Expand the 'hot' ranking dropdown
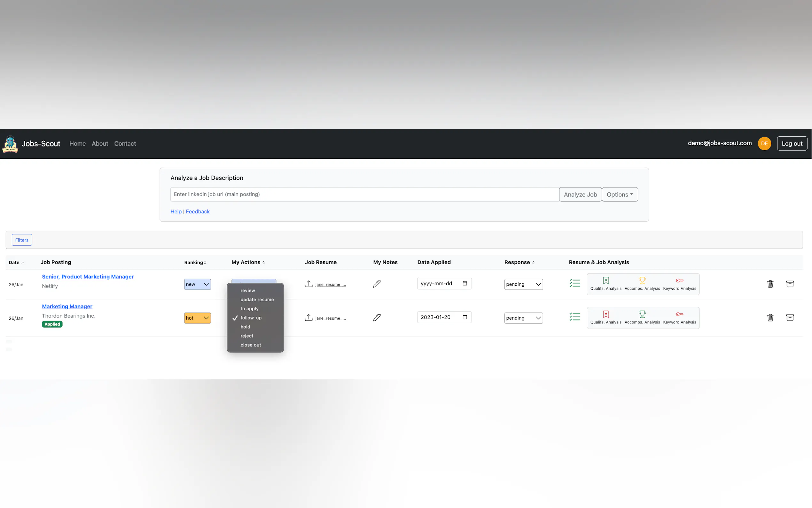Screen dimensions: 812x508 [197, 318]
